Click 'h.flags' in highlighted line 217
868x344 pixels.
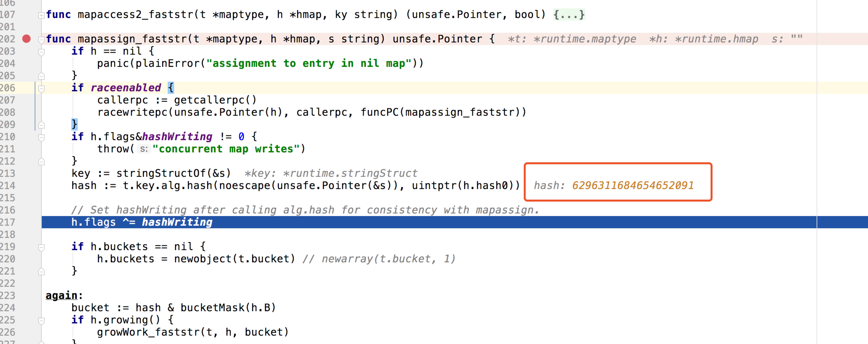tap(94, 222)
